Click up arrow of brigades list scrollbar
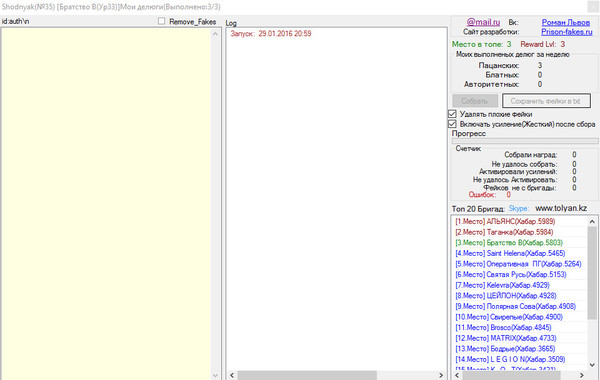600x380 pixels. coord(592,222)
